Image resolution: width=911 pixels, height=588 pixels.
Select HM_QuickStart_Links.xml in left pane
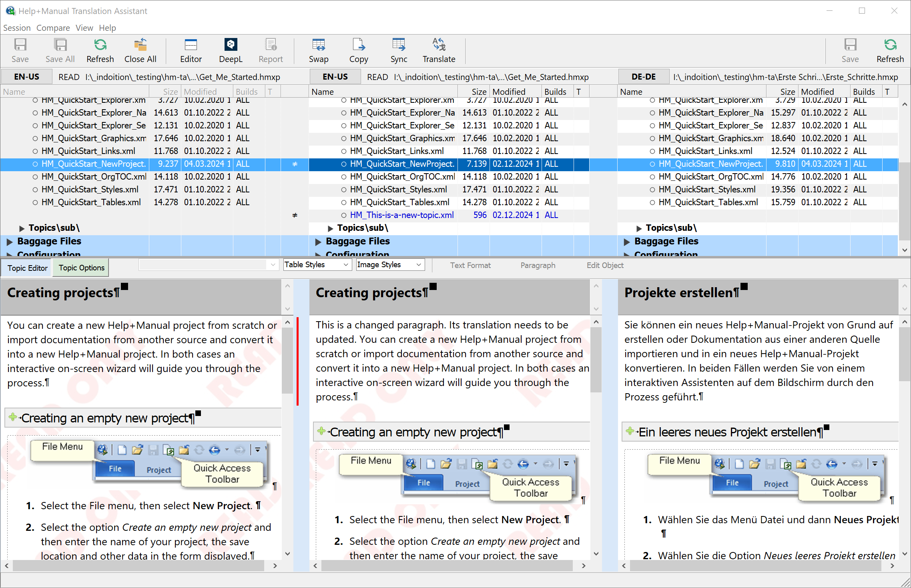pyautogui.click(x=88, y=151)
